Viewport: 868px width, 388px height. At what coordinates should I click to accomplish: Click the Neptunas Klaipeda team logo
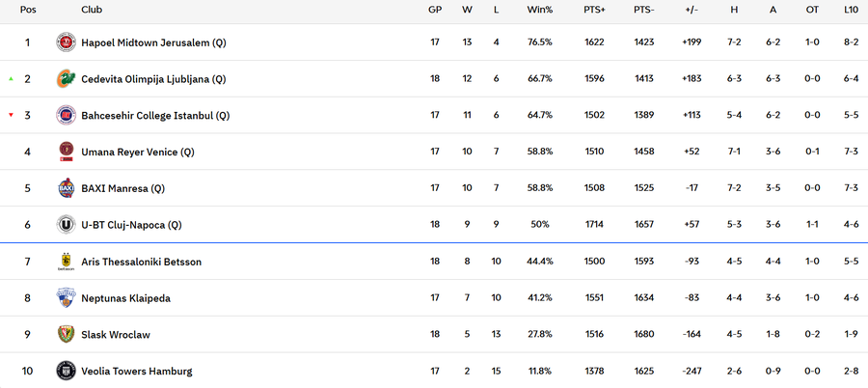(67, 298)
